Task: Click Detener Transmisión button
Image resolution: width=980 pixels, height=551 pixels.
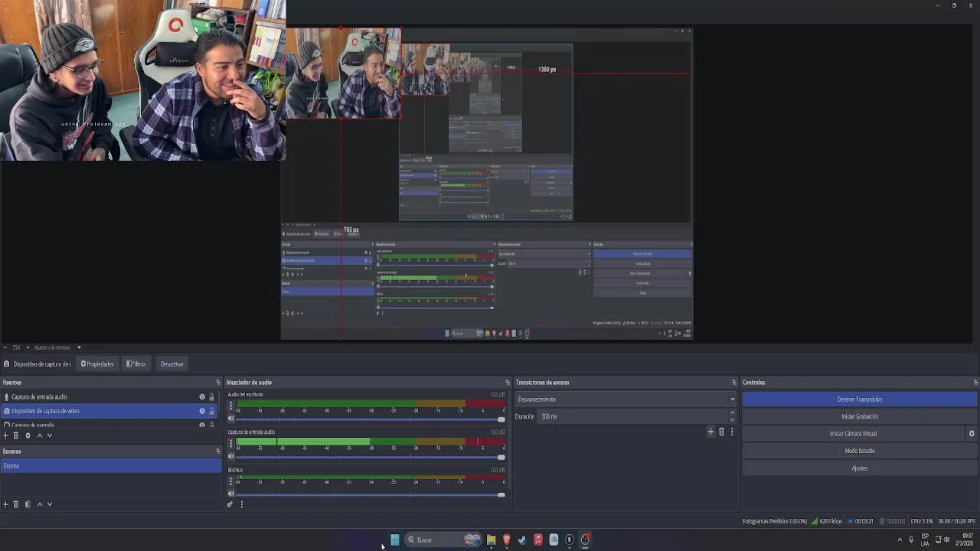Action: (859, 399)
